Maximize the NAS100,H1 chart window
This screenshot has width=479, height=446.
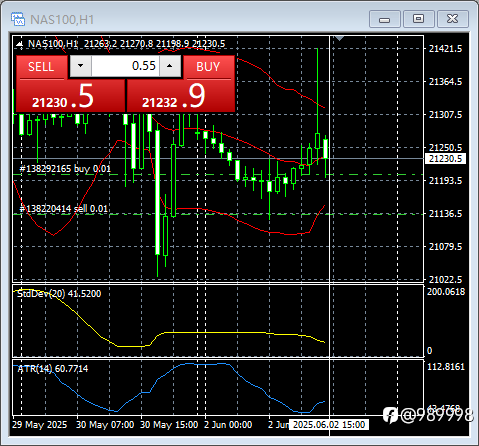(x=419, y=19)
